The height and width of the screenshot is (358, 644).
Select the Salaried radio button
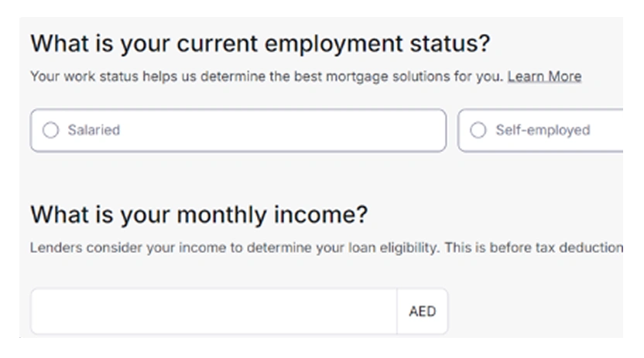(50, 131)
